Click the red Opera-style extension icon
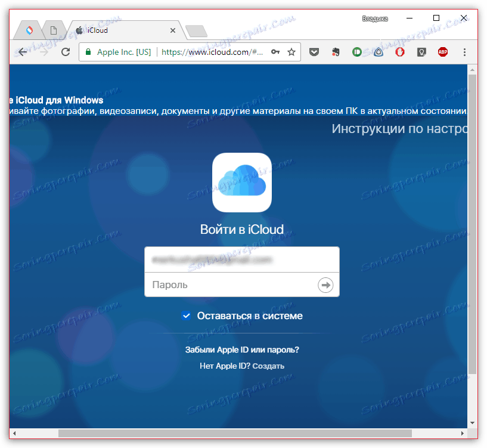This screenshot has width=487, height=448. 400,52
